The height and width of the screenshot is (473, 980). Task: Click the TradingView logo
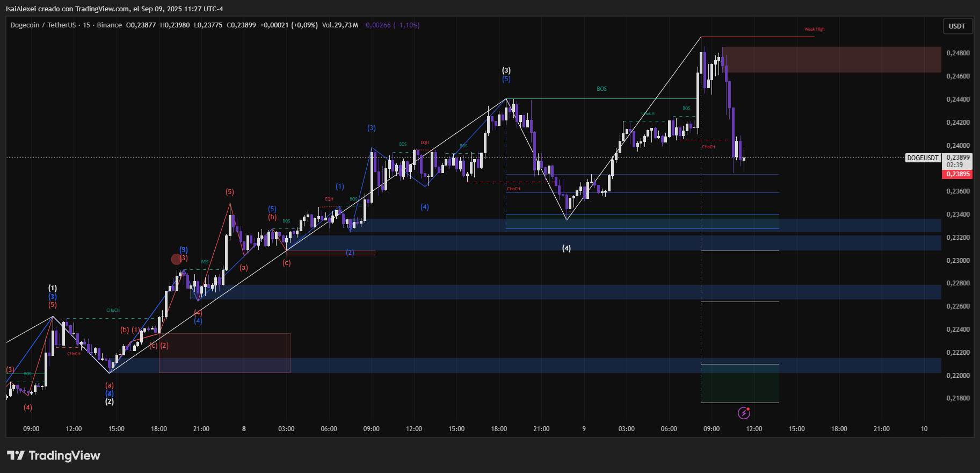tap(54, 456)
